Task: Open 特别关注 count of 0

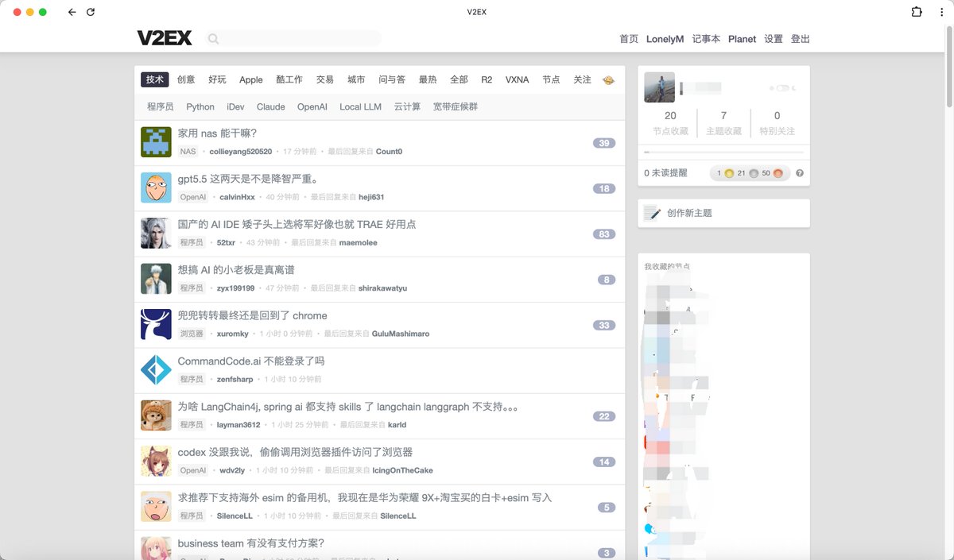Action: [x=777, y=123]
